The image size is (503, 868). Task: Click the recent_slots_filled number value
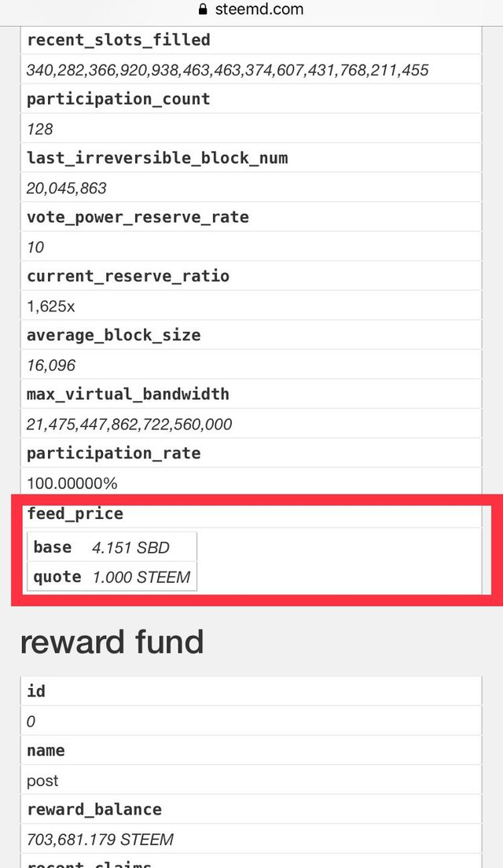click(x=227, y=70)
